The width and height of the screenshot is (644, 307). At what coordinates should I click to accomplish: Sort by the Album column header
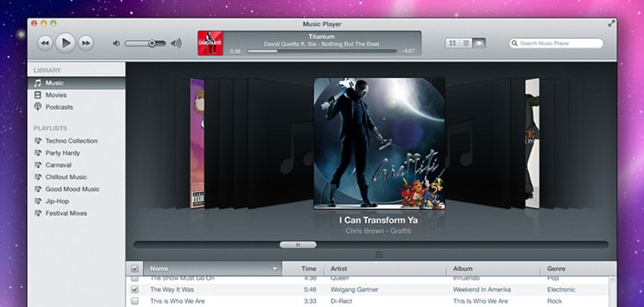(493, 269)
